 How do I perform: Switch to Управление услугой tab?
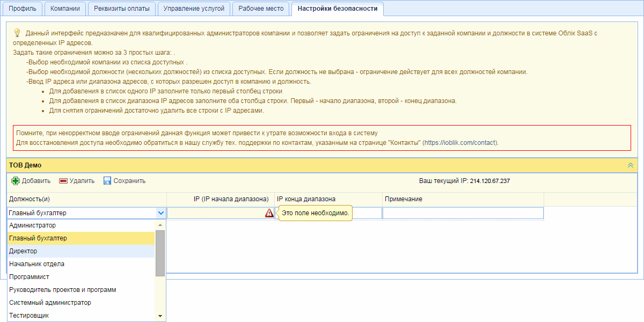point(194,9)
